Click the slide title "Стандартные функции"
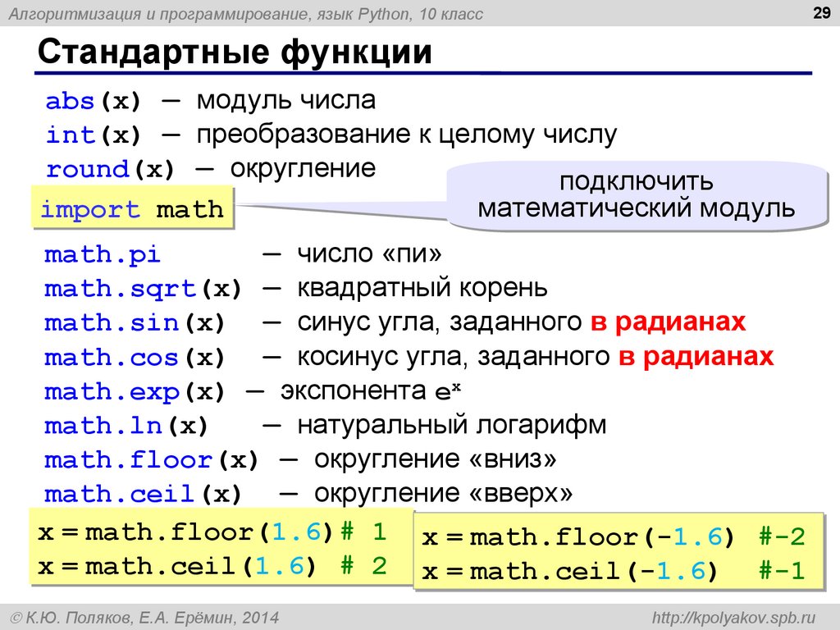The width and height of the screenshot is (840, 630). click(x=235, y=52)
